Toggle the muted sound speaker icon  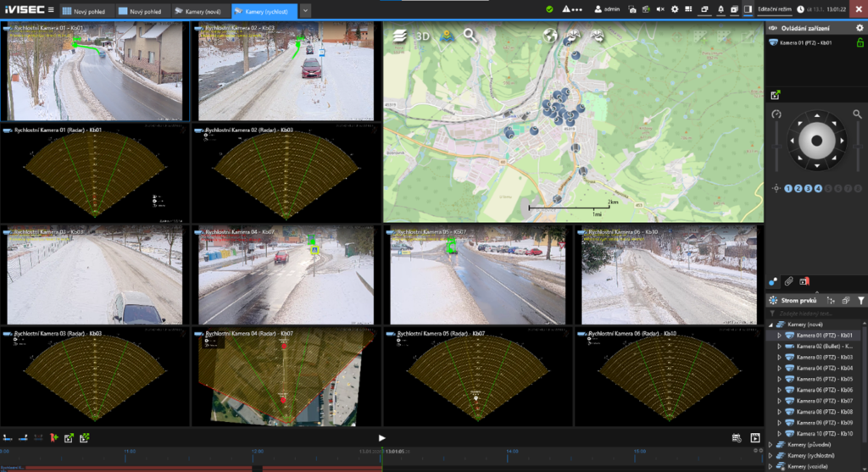click(659, 9)
